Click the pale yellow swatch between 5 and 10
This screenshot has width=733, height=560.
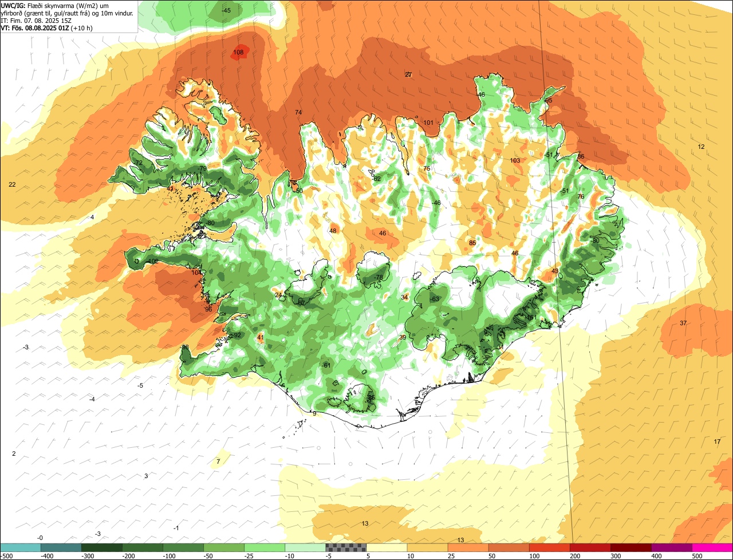[x=387, y=547]
